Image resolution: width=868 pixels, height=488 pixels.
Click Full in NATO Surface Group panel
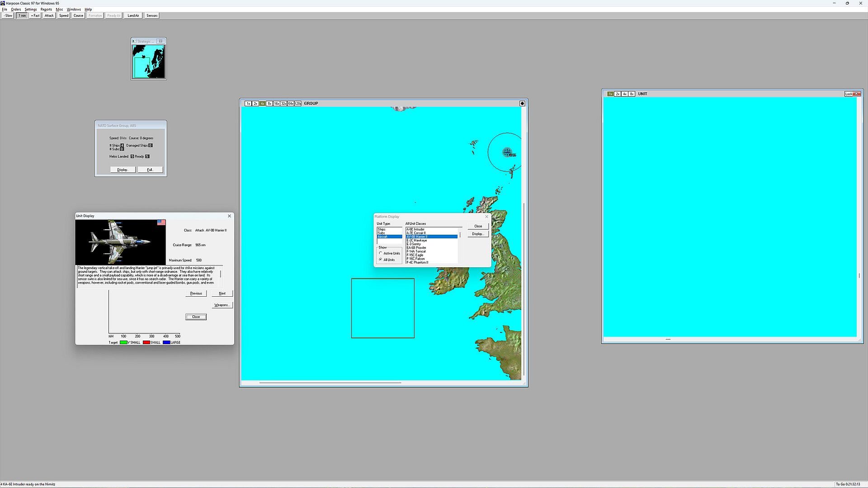click(150, 170)
